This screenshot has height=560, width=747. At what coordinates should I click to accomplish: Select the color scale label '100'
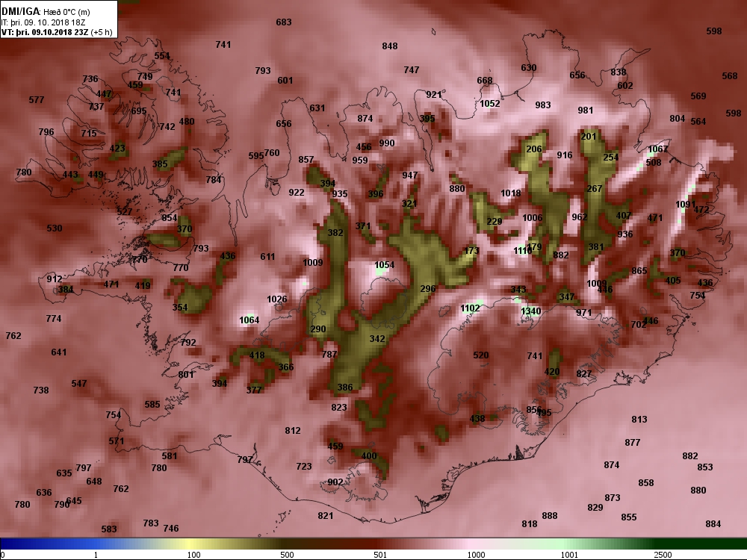pyautogui.click(x=194, y=555)
